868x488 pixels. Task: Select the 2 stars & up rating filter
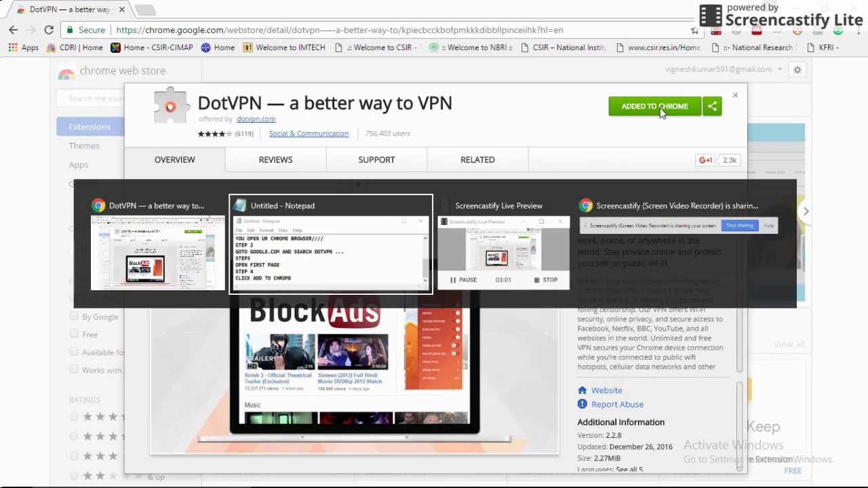point(74,476)
